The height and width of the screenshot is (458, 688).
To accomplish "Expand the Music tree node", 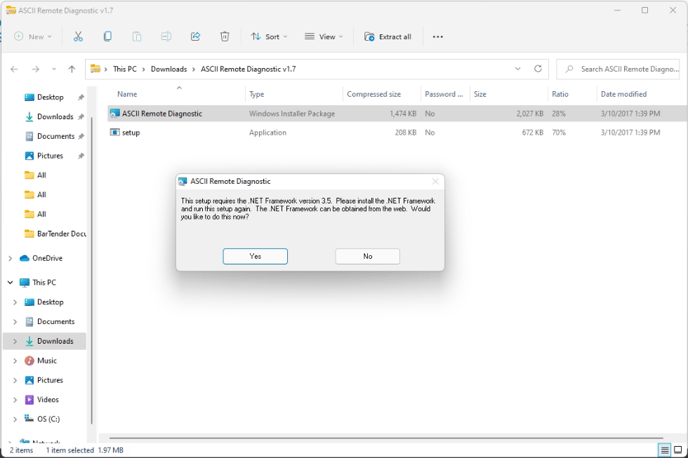I will pyautogui.click(x=15, y=361).
